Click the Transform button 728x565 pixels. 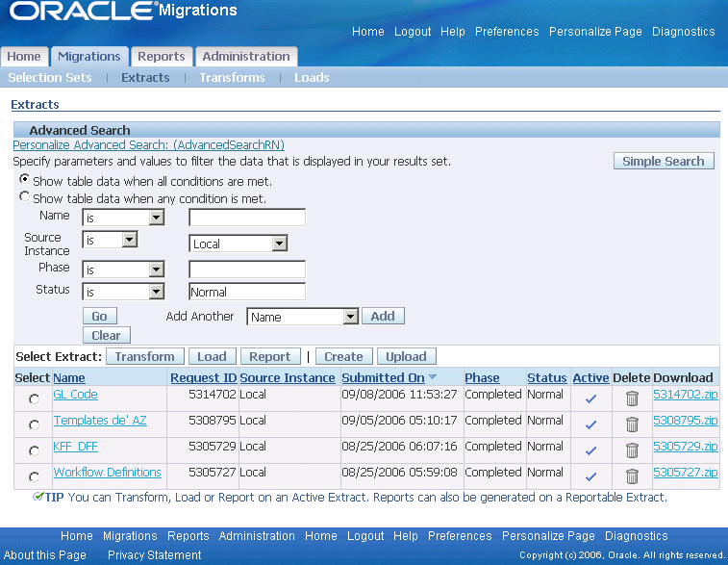145,356
